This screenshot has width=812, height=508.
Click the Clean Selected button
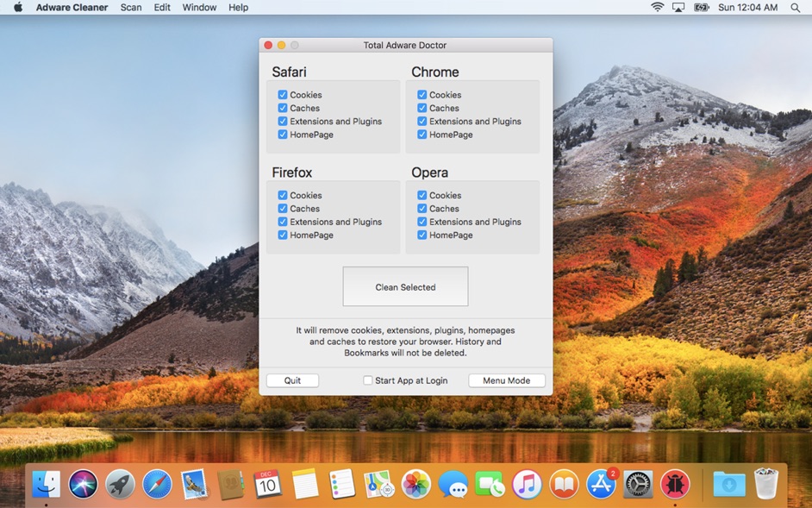(405, 286)
